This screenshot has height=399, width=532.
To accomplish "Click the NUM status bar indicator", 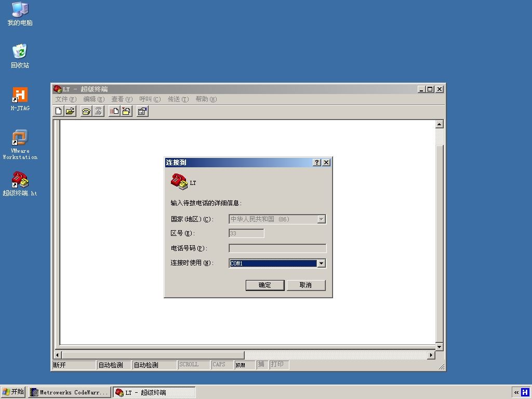I will tap(245, 365).
